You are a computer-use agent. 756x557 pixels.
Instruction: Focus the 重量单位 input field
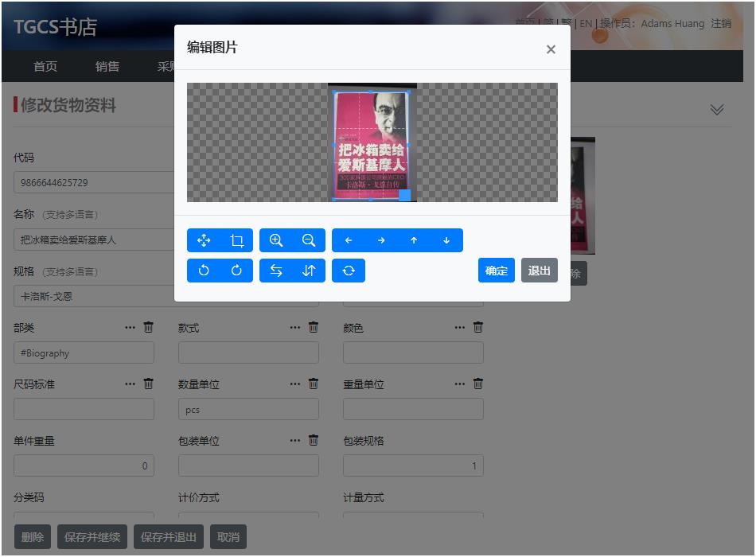[x=413, y=409]
